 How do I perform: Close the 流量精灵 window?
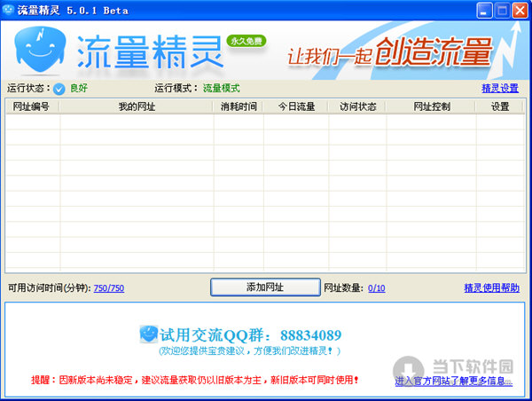tap(520, 11)
